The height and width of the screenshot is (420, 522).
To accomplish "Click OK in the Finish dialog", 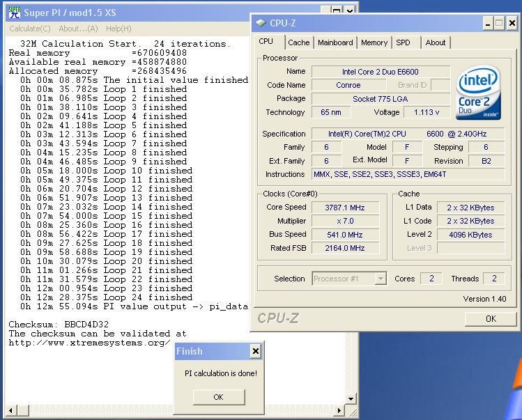I will pyautogui.click(x=219, y=397).
